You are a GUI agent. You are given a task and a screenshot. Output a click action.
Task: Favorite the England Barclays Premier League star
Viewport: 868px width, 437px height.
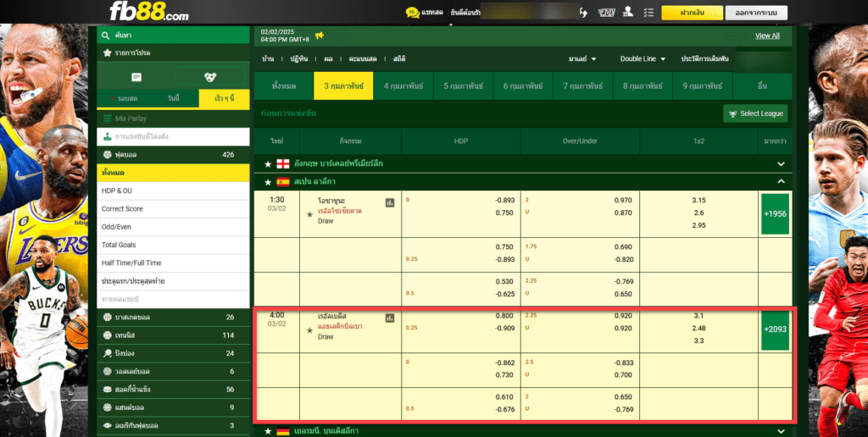coord(268,164)
